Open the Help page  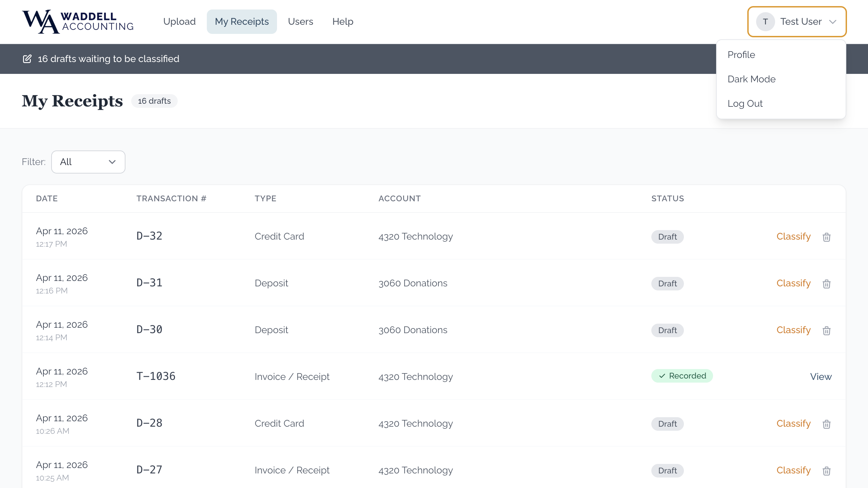(x=343, y=22)
